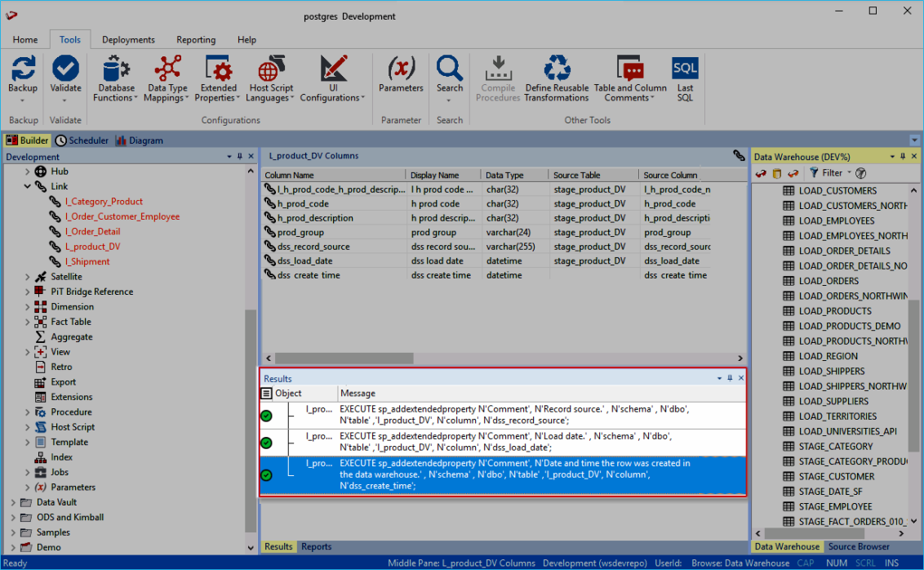Expand the Data Vault folder
The image size is (924, 570).
click(x=13, y=502)
